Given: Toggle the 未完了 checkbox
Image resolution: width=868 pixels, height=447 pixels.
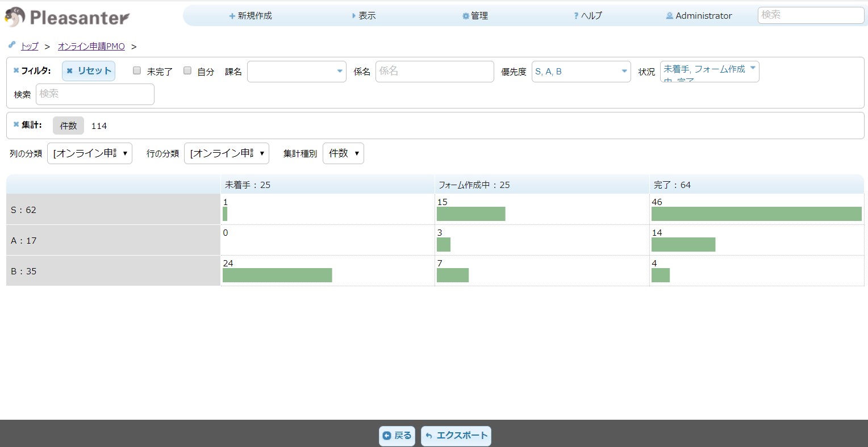Looking at the screenshot, I should [137, 70].
